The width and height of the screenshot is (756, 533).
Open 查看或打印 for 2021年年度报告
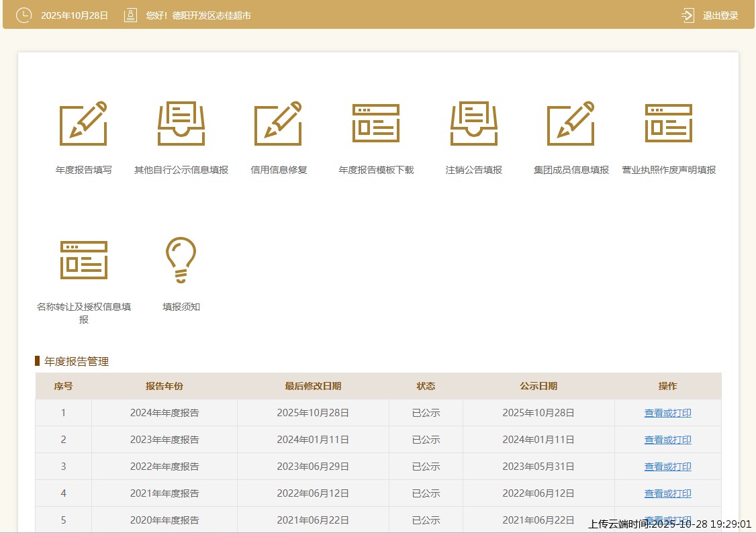[667, 493]
